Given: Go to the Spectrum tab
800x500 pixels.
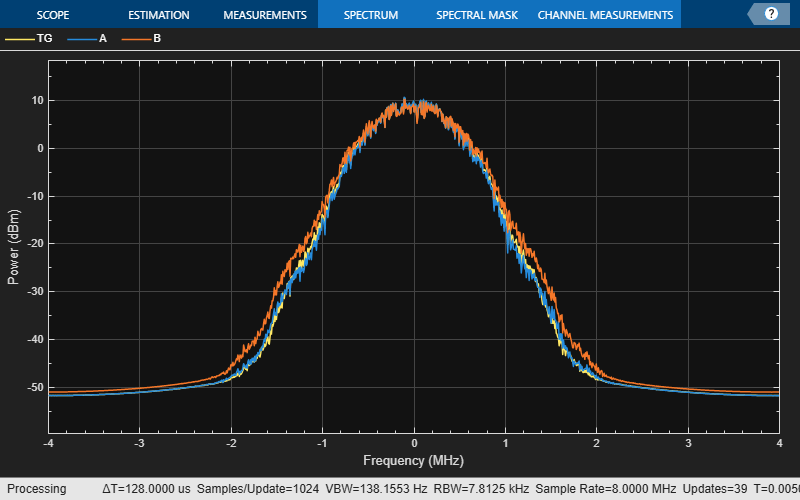Looking at the screenshot, I should [x=370, y=15].
